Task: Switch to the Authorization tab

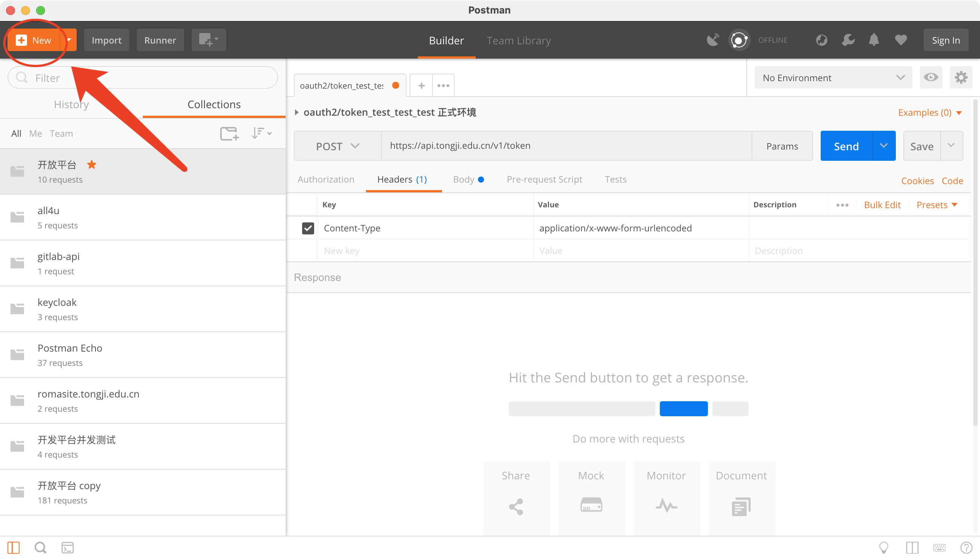Action: pos(326,179)
